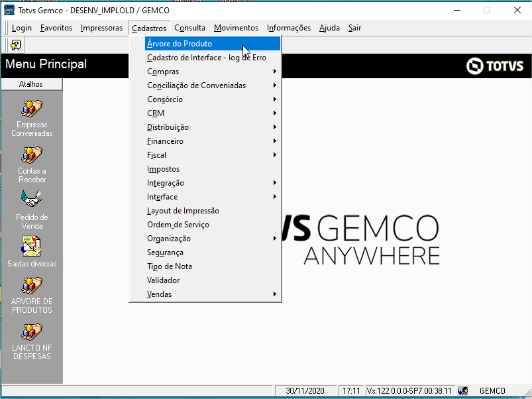Screen dimensions: 532x399
Task: Expand the Integração submenu
Action: (x=213, y=183)
